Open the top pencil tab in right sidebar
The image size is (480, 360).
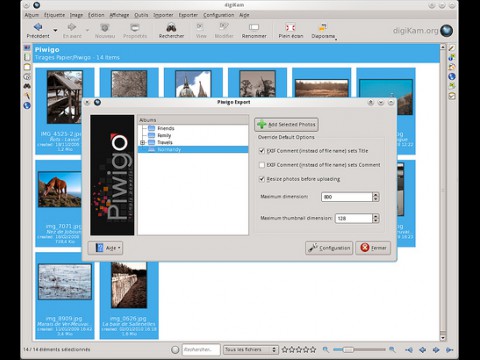(452, 48)
